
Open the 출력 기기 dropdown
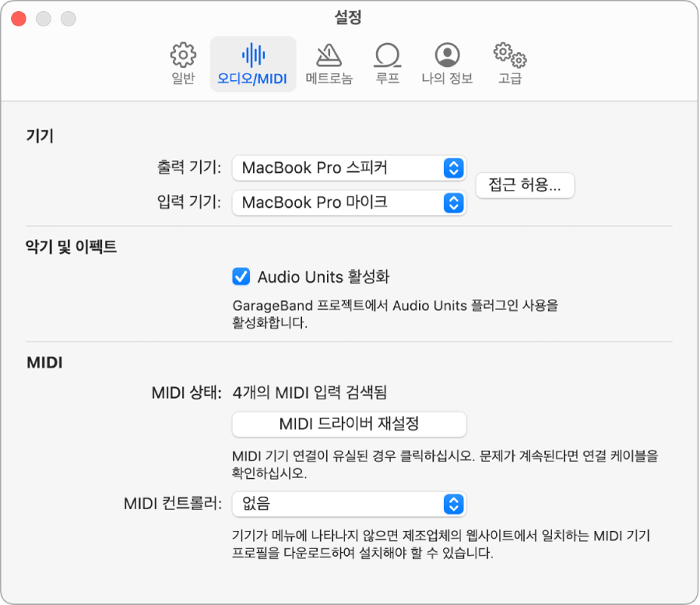click(349, 168)
